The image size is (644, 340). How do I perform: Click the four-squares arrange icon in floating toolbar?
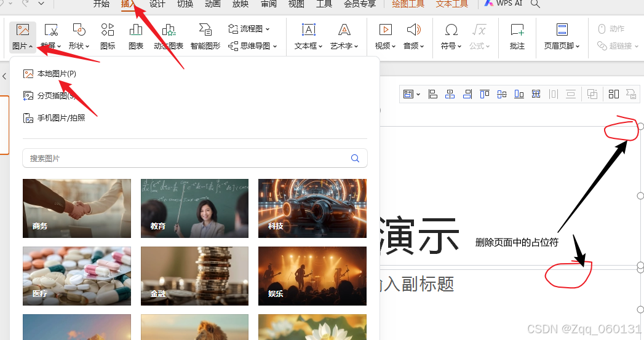(614, 94)
